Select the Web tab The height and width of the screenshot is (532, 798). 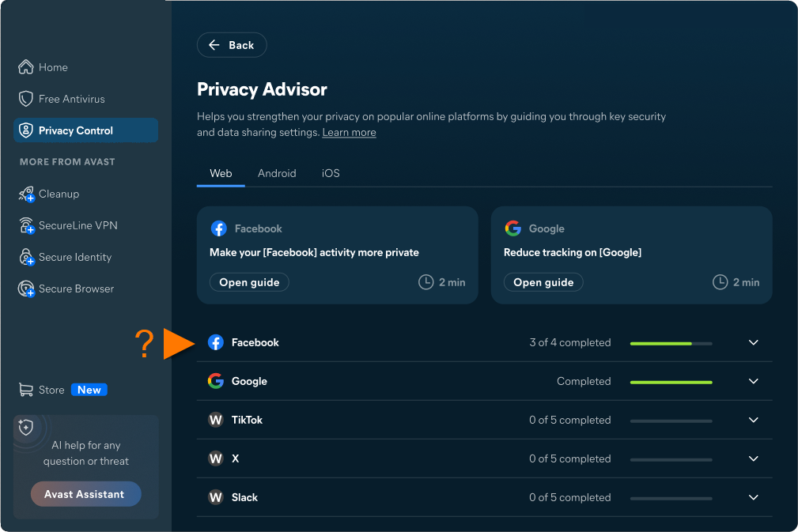[221, 173]
